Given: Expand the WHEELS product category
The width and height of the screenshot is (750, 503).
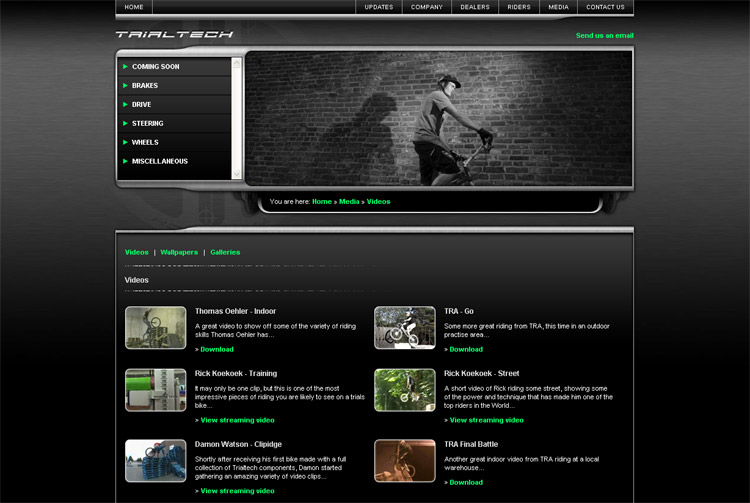Looking at the screenshot, I should (174, 142).
